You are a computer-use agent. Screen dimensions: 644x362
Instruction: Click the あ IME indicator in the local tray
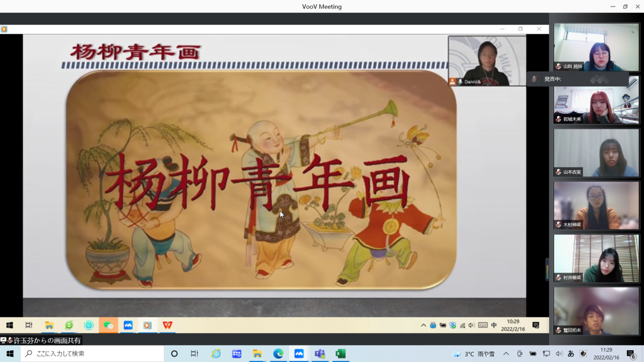pos(571,354)
